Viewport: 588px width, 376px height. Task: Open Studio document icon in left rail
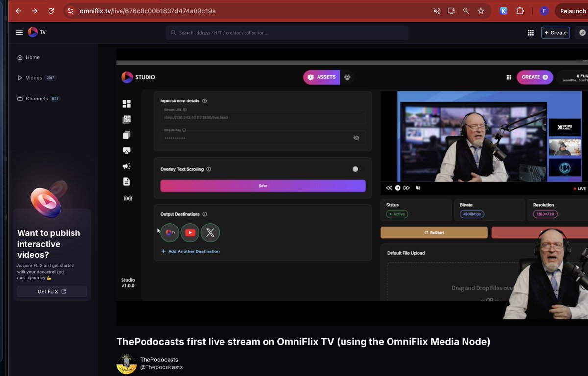tap(127, 182)
